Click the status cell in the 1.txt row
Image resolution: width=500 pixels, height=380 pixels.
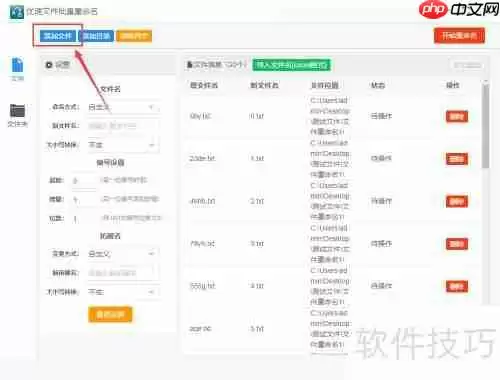381,158
